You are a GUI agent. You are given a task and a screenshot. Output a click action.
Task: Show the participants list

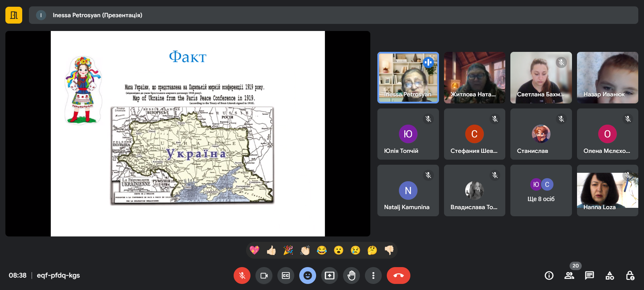(x=569, y=276)
